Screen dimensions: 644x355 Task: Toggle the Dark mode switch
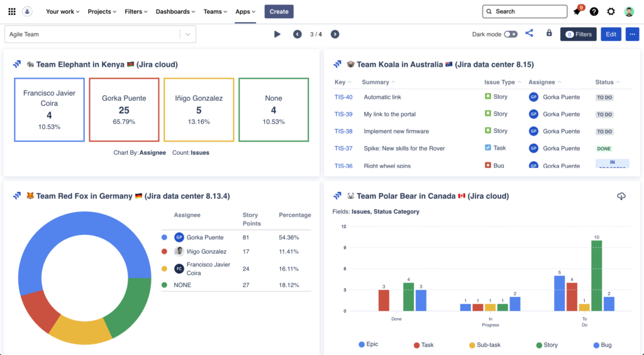[x=511, y=34]
